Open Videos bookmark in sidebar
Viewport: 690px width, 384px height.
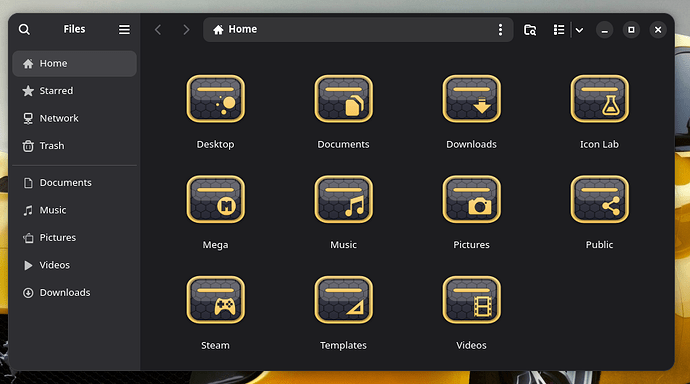[x=74, y=265]
